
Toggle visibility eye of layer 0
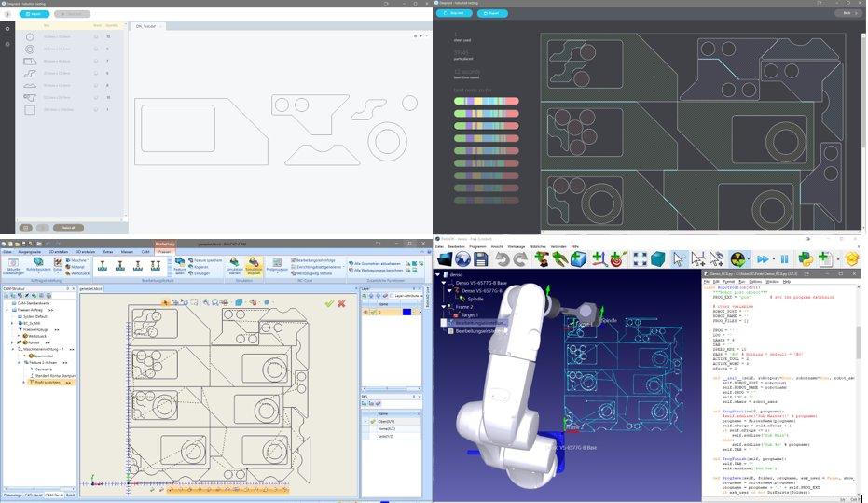[365, 313]
